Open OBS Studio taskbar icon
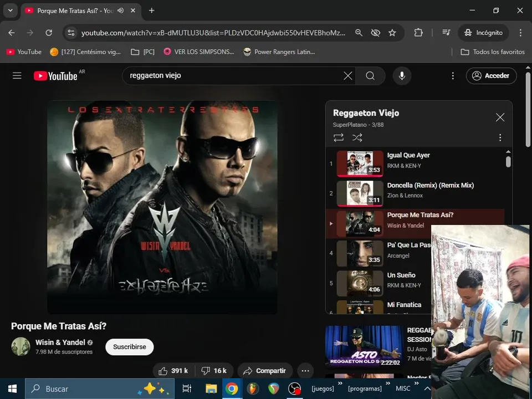The height and width of the screenshot is (399, 532). click(x=294, y=389)
